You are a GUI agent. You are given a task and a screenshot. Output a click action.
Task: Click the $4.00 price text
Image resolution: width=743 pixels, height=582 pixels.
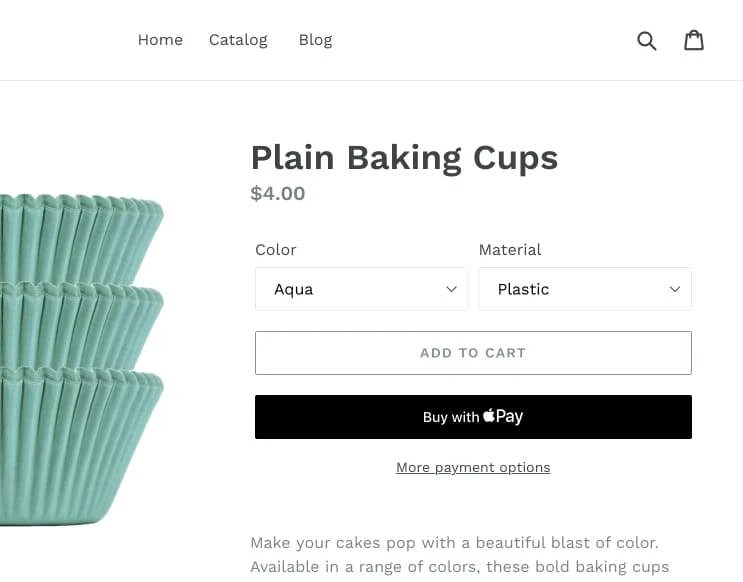(278, 193)
